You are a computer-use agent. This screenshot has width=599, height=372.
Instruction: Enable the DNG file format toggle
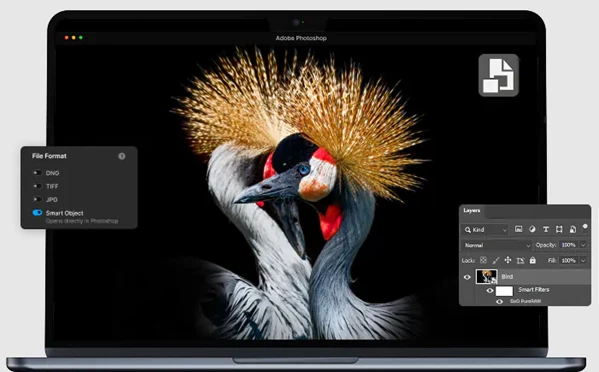pos(37,173)
